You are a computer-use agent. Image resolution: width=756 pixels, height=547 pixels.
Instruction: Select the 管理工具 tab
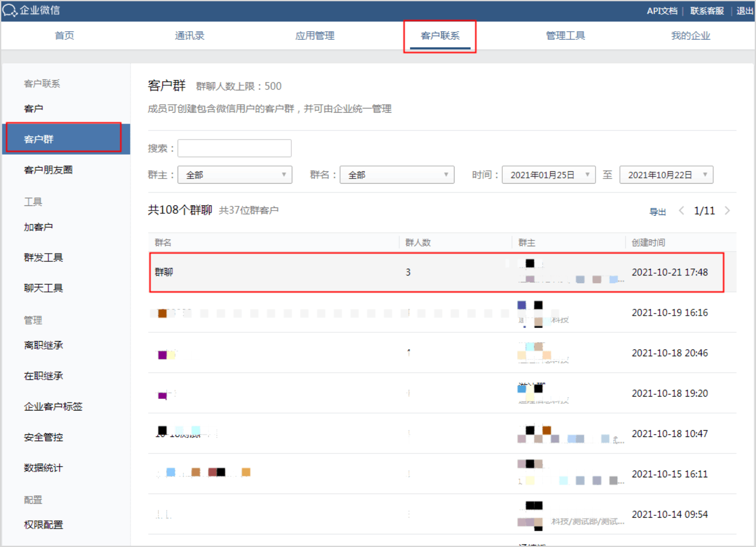click(x=565, y=36)
